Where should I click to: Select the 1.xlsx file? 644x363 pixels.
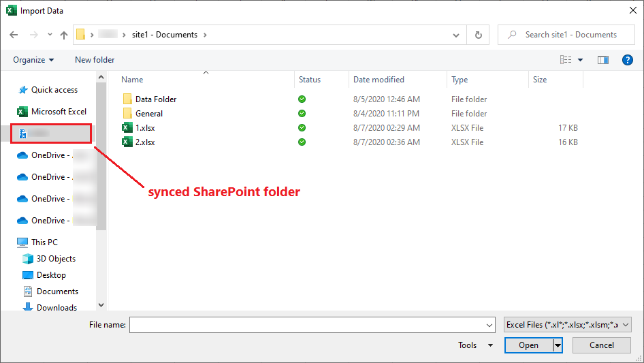click(146, 128)
